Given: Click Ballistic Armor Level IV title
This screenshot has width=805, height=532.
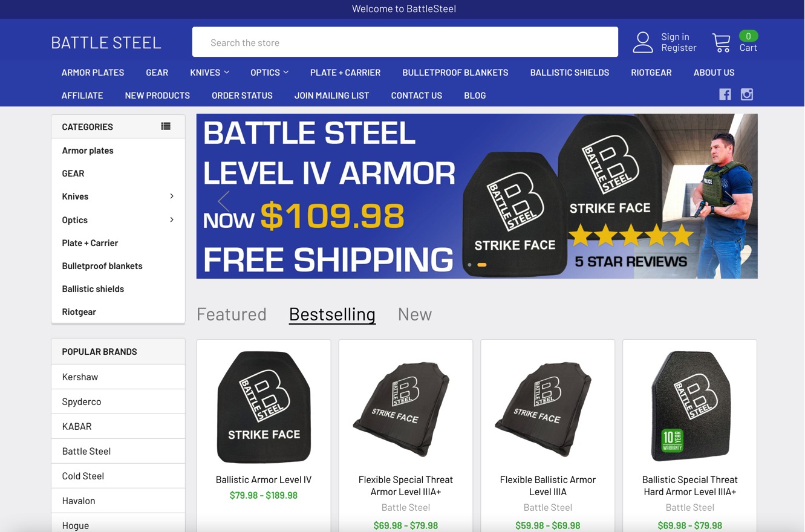Looking at the screenshot, I should pos(264,480).
